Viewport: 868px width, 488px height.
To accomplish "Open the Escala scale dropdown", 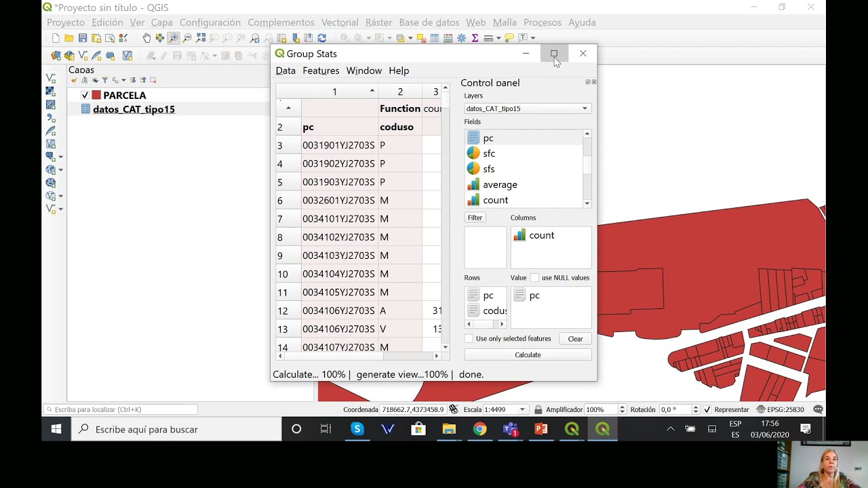I will click(522, 409).
